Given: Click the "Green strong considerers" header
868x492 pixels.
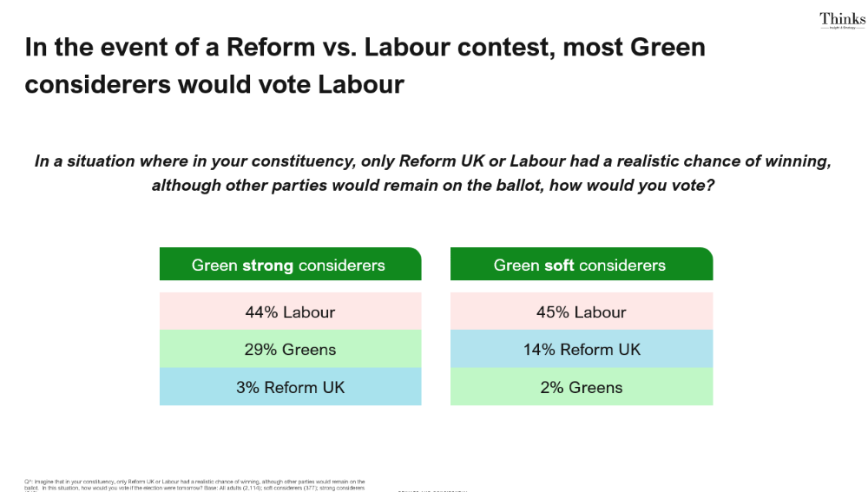Looking at the screenshot, I should [x=290, y=265].
